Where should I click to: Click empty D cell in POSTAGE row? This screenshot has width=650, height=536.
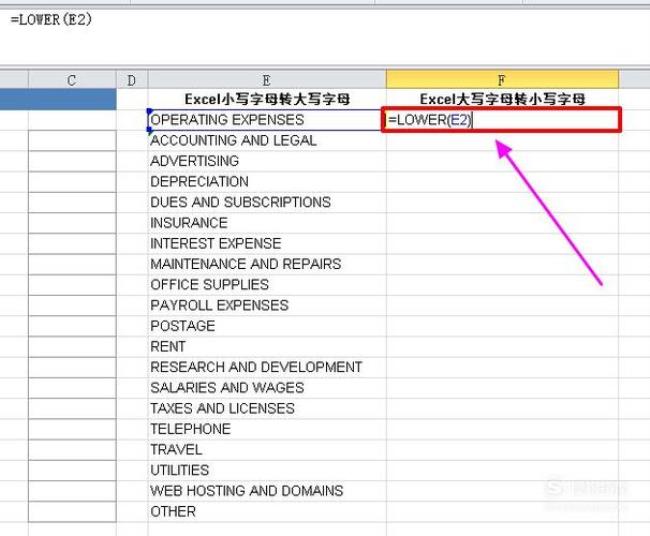tap(132, 326)
